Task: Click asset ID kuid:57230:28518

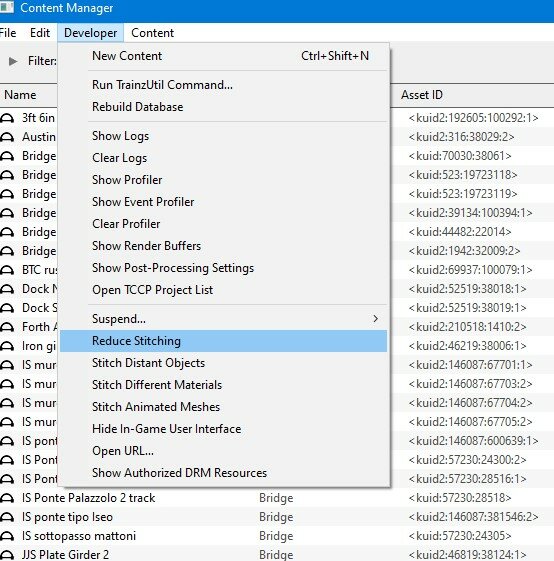Action: (460, 498)
